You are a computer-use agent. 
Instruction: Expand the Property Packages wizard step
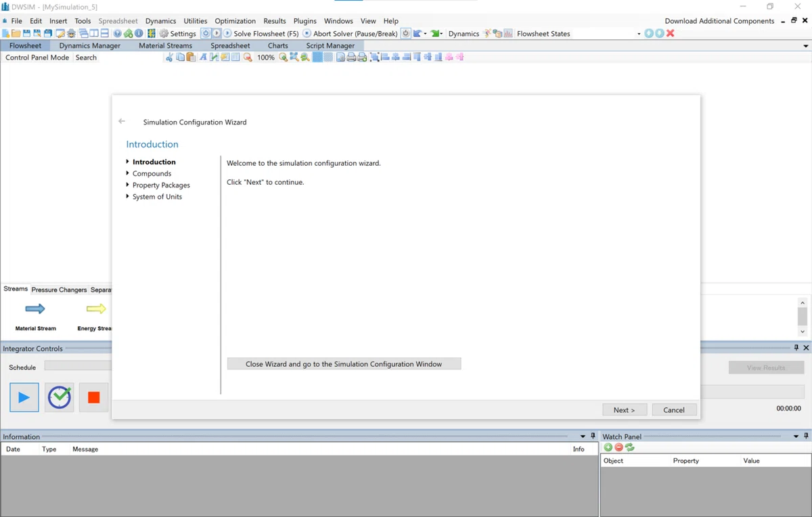(127, 185)
